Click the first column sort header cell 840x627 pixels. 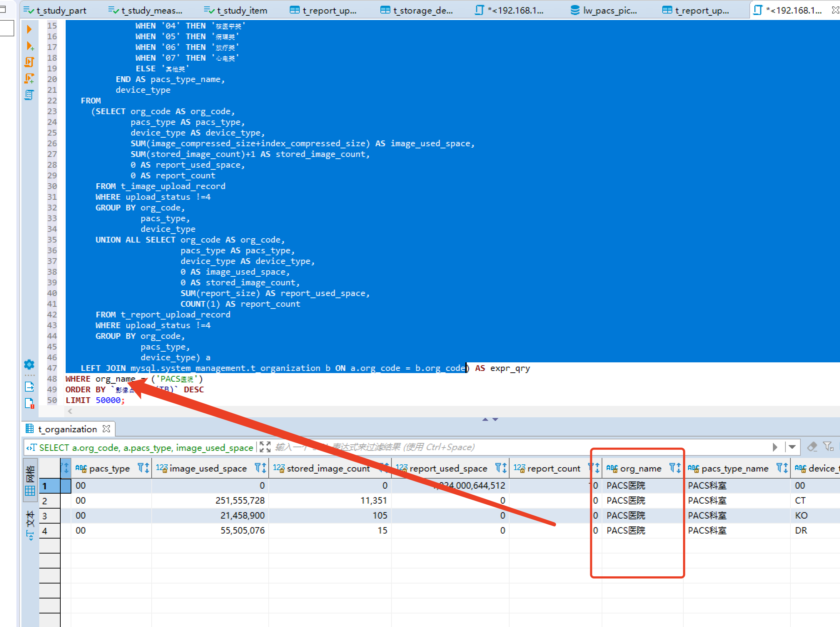click(x=66, y=468)
